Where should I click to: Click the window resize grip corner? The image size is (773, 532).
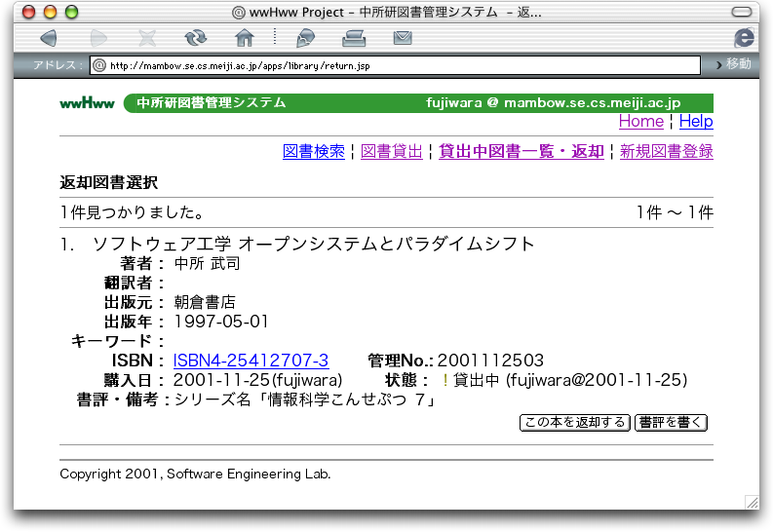[753, 502]
